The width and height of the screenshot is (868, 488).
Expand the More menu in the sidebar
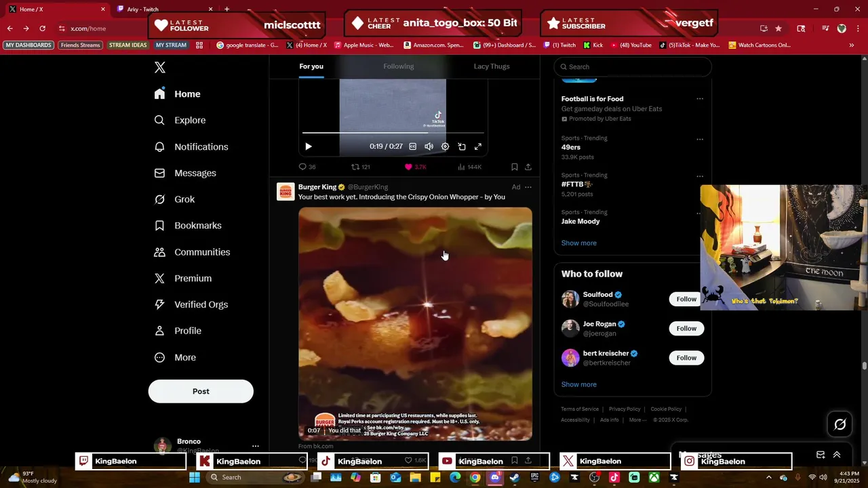tap(175, 357)
